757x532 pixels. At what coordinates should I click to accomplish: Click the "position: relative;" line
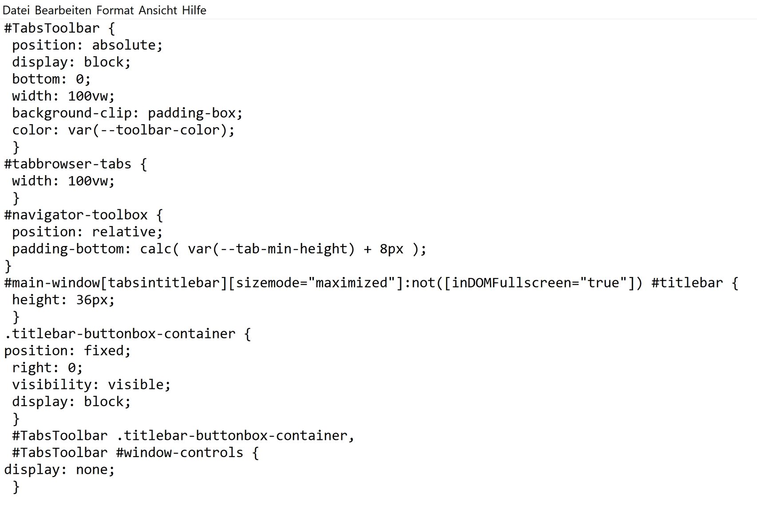click(87, 232)
